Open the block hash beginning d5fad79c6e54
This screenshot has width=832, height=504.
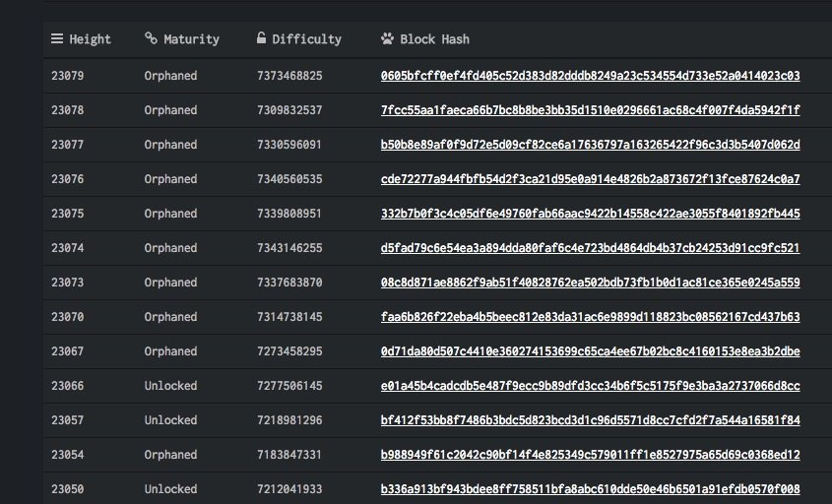tap(590, 248)
